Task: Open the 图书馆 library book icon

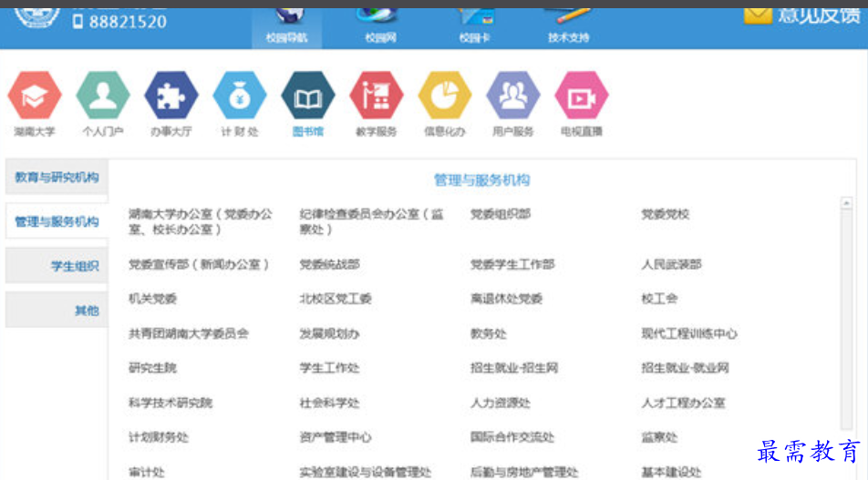Action: (x=308, y=95)
